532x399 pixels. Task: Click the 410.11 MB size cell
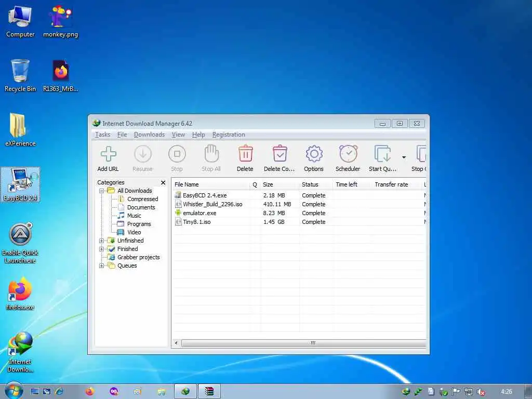click(277, 204)
